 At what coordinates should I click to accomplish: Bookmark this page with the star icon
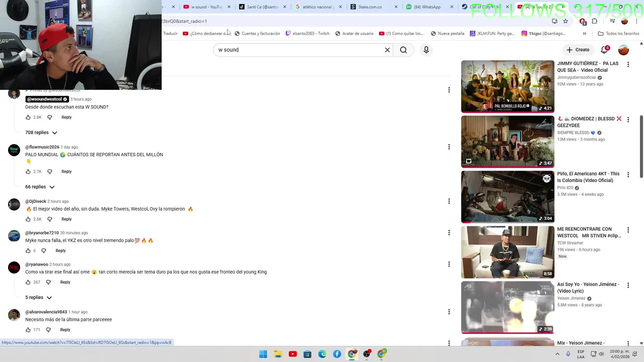point(566,21)
